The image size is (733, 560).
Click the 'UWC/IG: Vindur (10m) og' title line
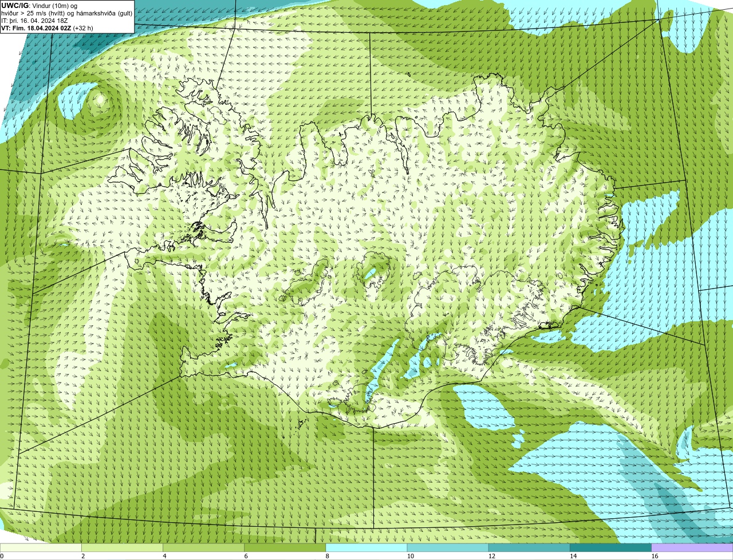(x=39, y=6)
